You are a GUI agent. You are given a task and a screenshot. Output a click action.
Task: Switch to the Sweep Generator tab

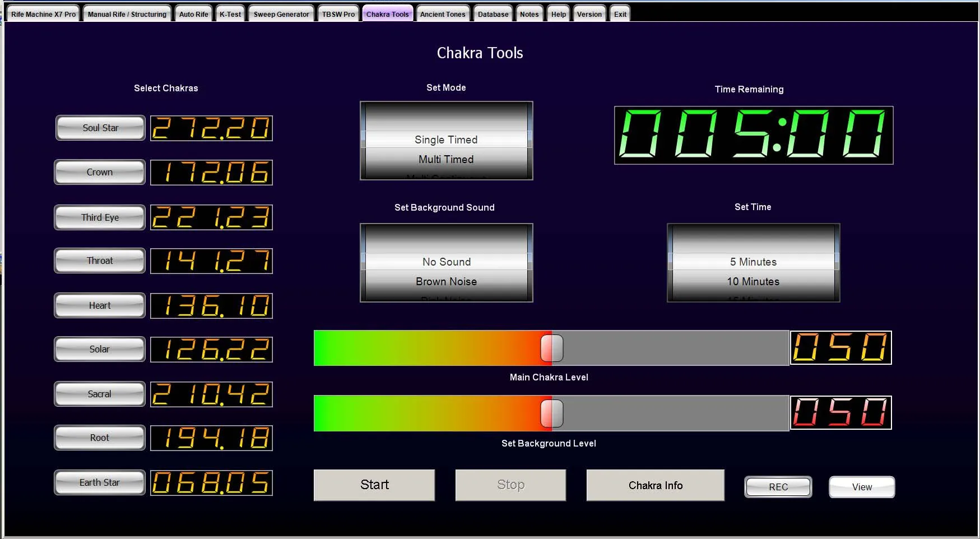tap(281, 14)
